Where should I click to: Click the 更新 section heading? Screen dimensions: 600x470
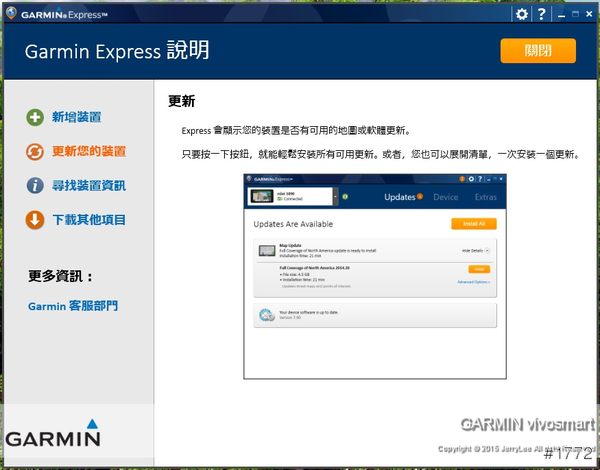tap(182, 101)
